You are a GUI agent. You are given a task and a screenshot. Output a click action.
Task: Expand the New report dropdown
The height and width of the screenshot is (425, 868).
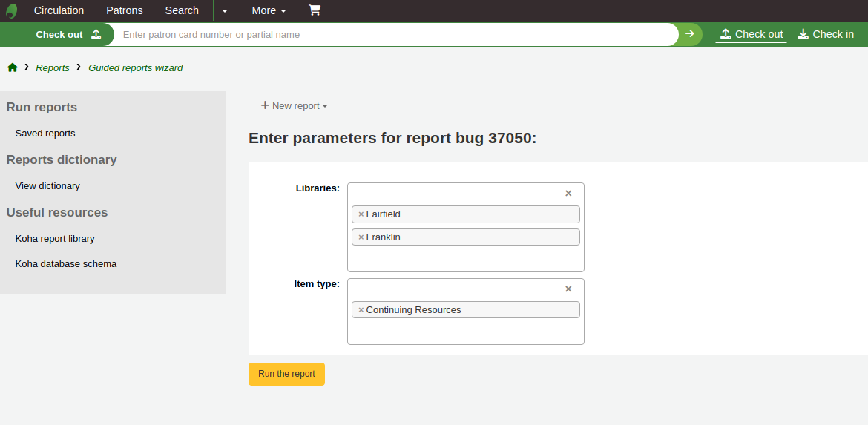point(295,106)
